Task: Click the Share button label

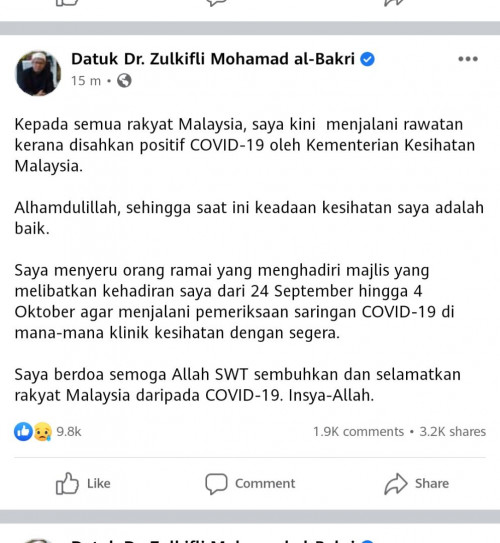Action: 432,483
